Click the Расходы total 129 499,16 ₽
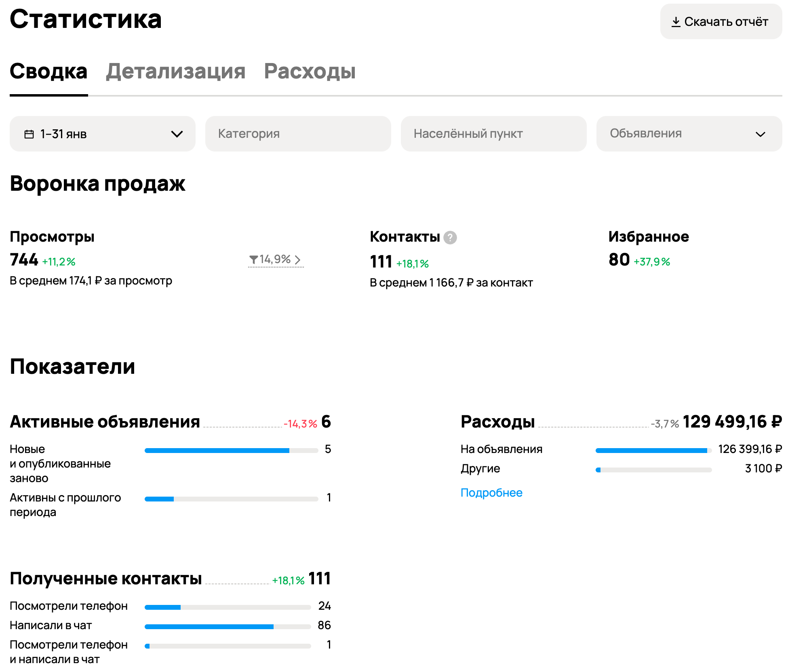Image resolution: width=788 pixels, height=672 pixels. coord(732,422)
